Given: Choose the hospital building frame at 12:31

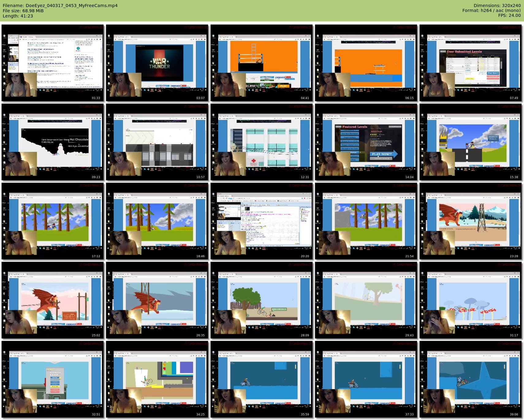Looking at the screenshot, I should coord(262,142).
